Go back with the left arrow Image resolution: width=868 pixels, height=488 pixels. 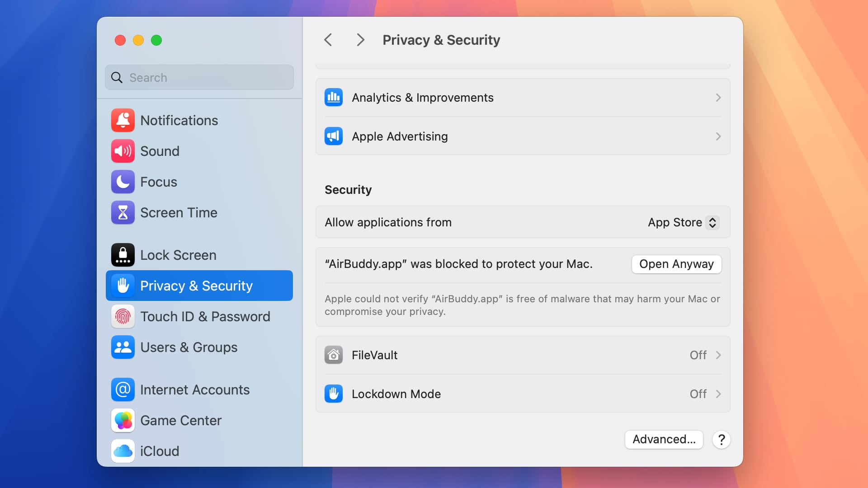click(x=328, y=40)
